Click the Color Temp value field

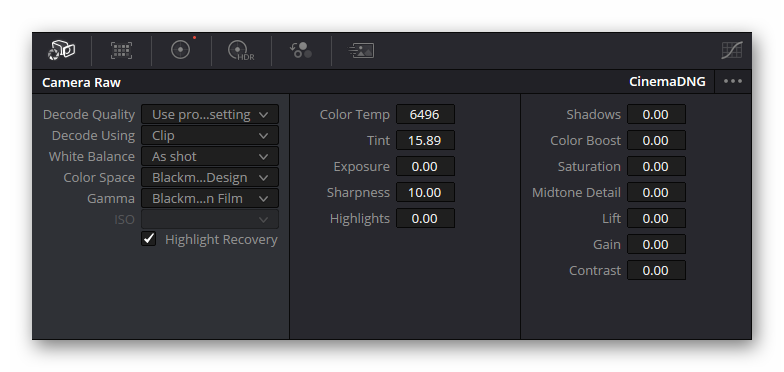[x=426, y=114]
